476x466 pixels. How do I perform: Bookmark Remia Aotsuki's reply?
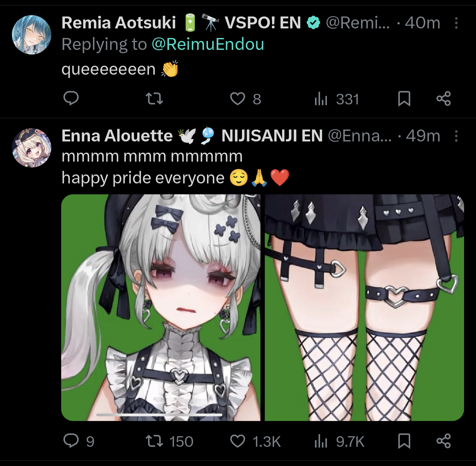tap(404, 98)
